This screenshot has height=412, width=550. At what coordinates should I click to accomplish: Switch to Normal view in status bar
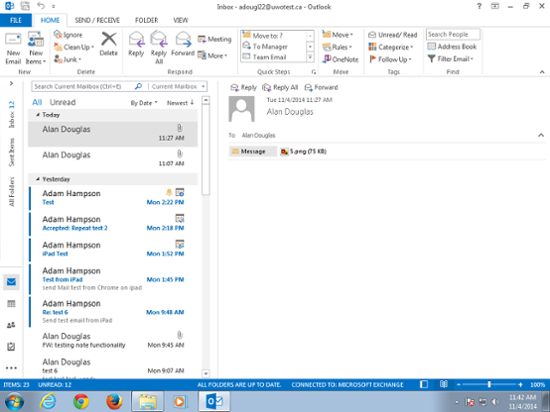point(424,384)
